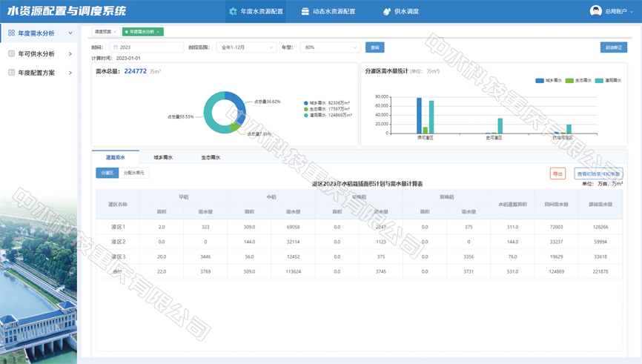
Task: Select the 分灌区 view option
Action: click(107, 173)
